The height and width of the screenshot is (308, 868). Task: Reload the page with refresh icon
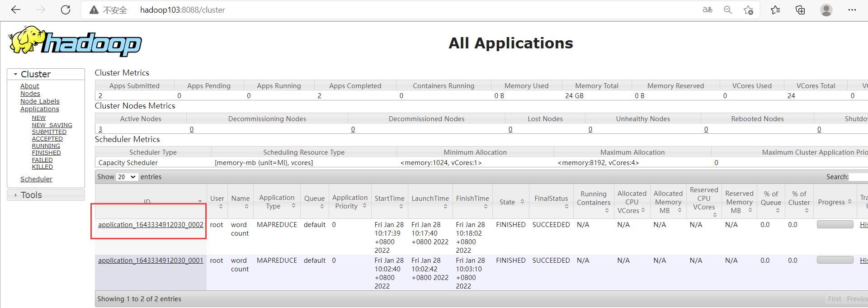66,10
